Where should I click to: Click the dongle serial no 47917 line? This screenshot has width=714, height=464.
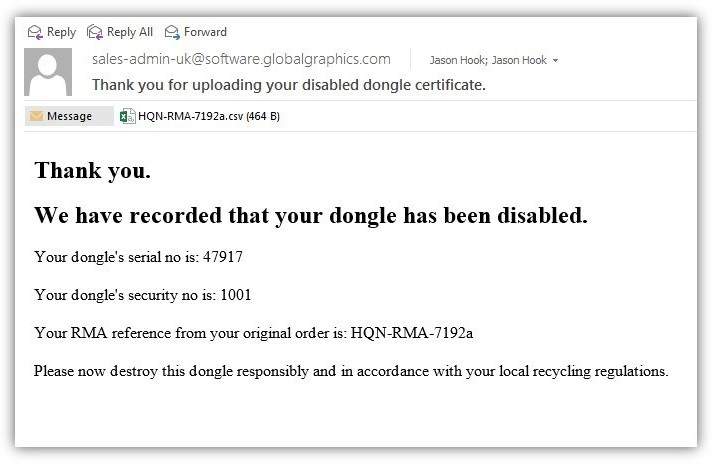139,257
